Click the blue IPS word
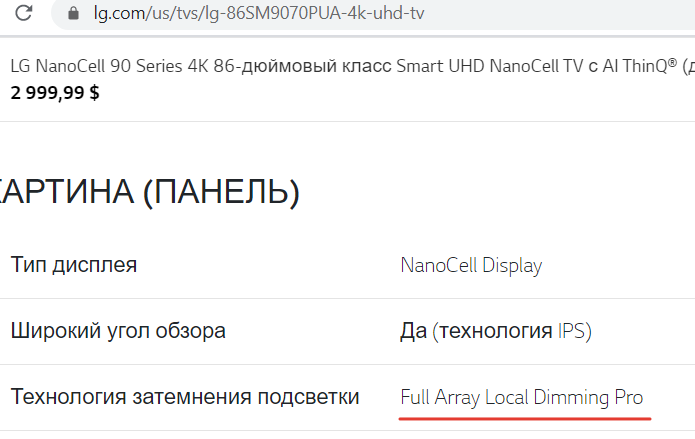 coord(573,330)
